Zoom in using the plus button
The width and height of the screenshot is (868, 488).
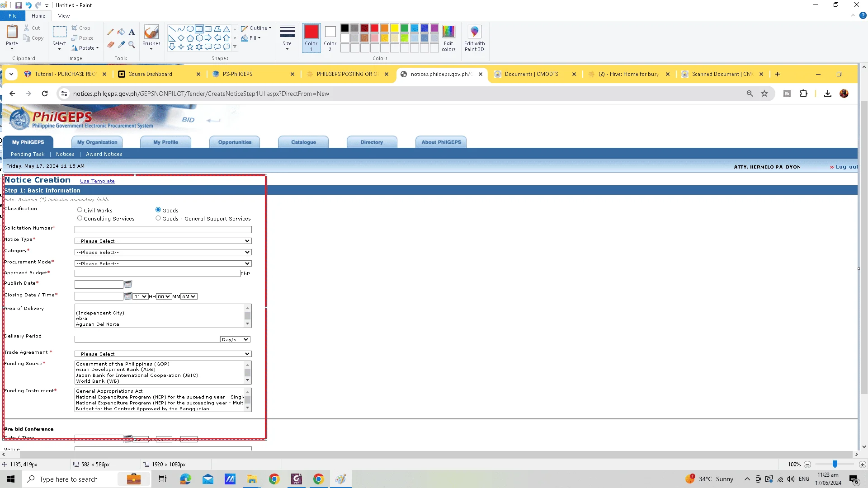click(x=863, y=465)
